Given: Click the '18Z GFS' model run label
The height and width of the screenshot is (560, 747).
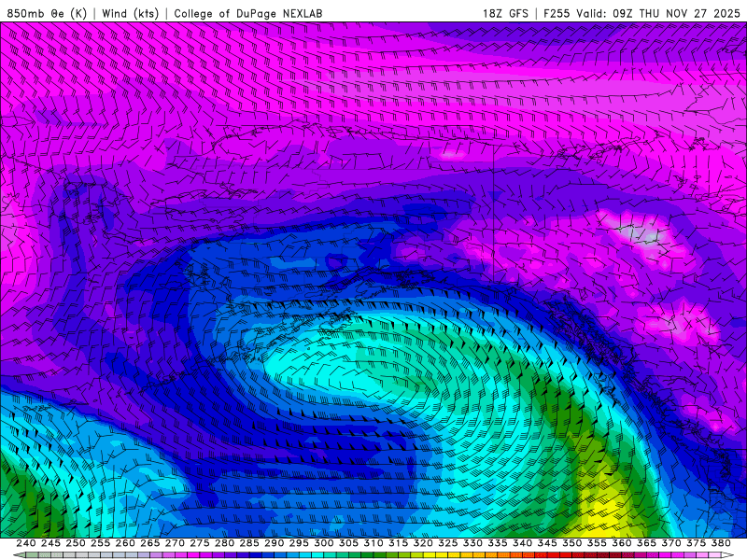Looking at the screenshot, I should point(505,13).
